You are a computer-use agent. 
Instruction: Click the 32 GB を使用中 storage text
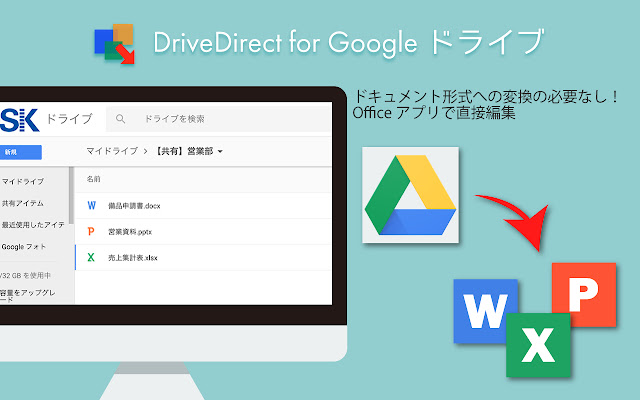coord(25,276)
